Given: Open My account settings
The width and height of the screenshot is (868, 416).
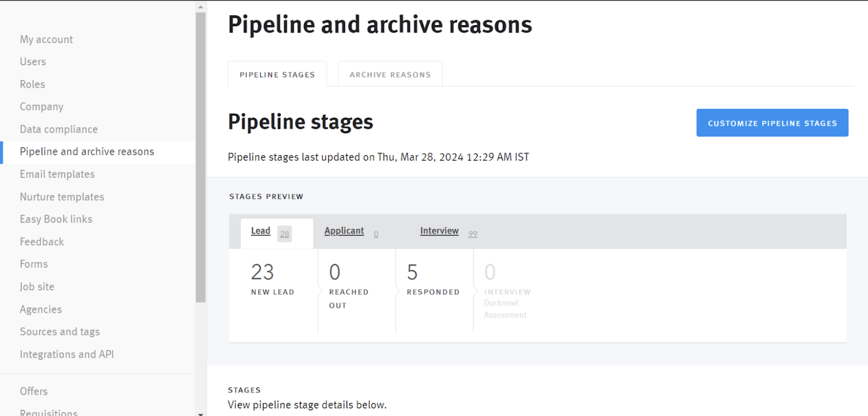Looking at the screenshot, I should click(x=46, y=40).
